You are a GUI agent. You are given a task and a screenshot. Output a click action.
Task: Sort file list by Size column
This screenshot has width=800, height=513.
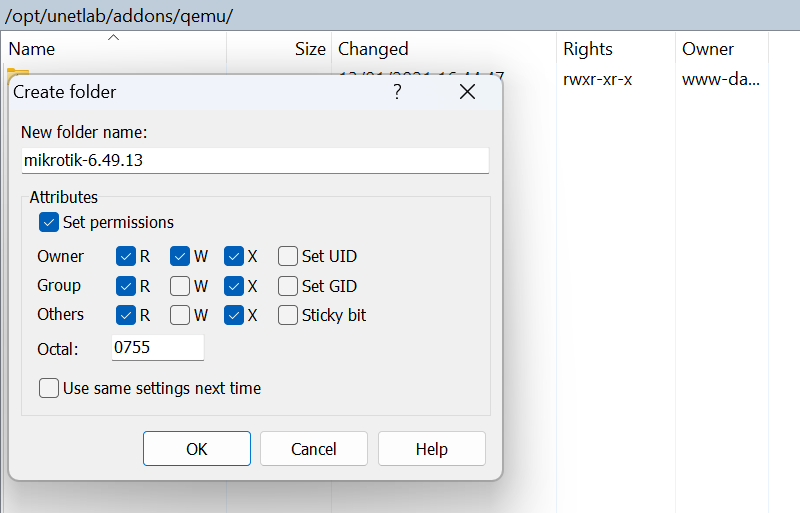tap(279, 48)
